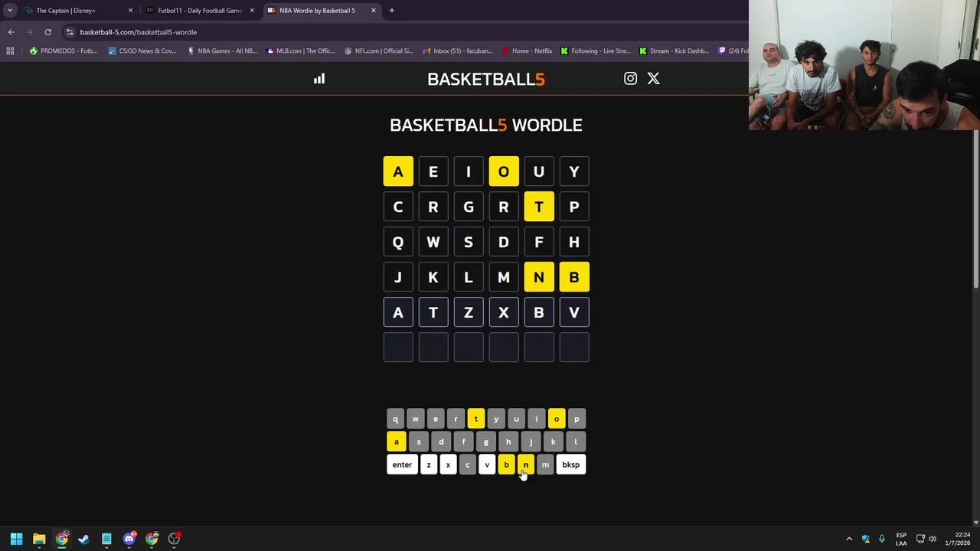Open the Gmail Inbox (51) bookmark
Screen dimensions: 980x551
pyautogui.click(x=457, y=51)
